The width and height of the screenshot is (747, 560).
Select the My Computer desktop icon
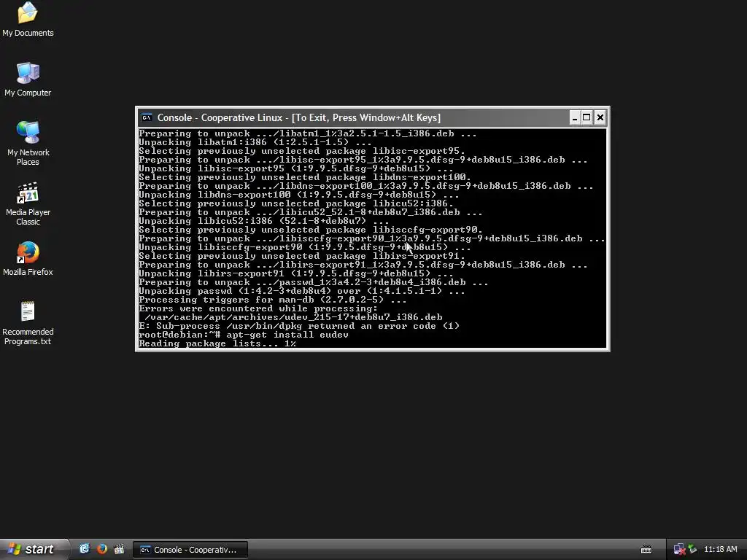pos(28,79)
